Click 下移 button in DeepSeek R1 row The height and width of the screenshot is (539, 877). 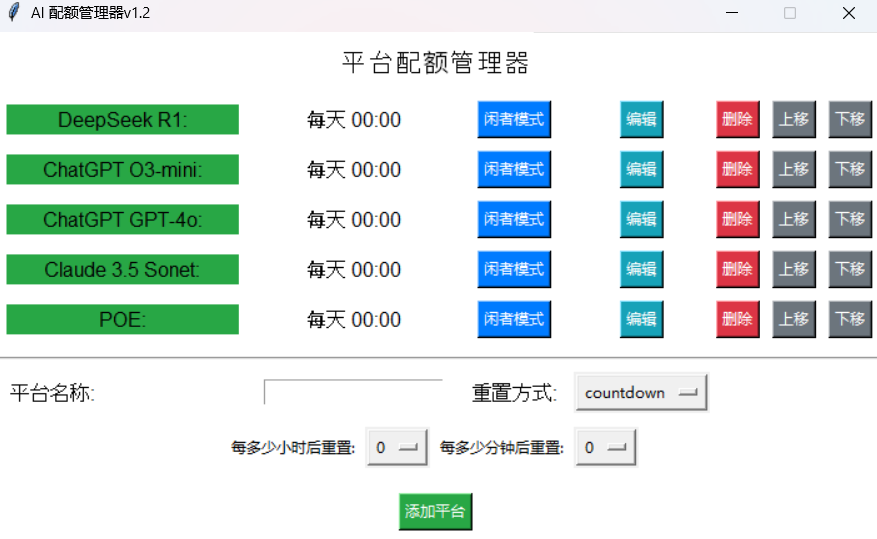click(850, 119)
